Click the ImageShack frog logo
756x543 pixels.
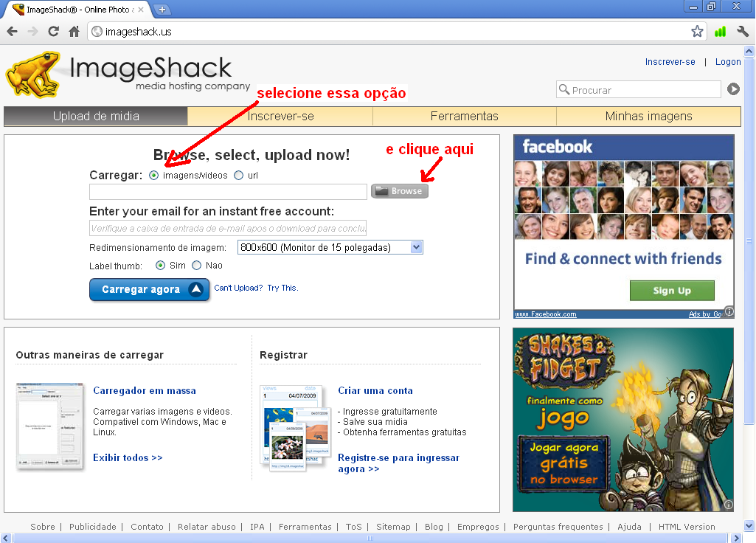[32, 75]
